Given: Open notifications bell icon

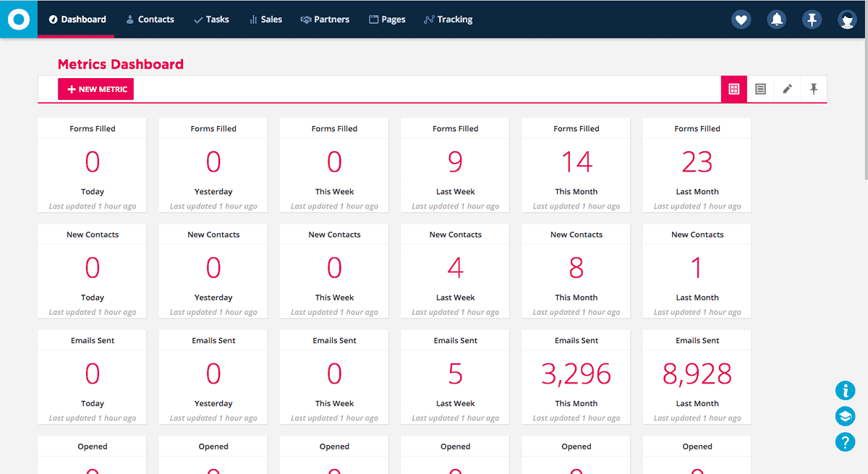Looking at the screenshot, I should point(776,20).
